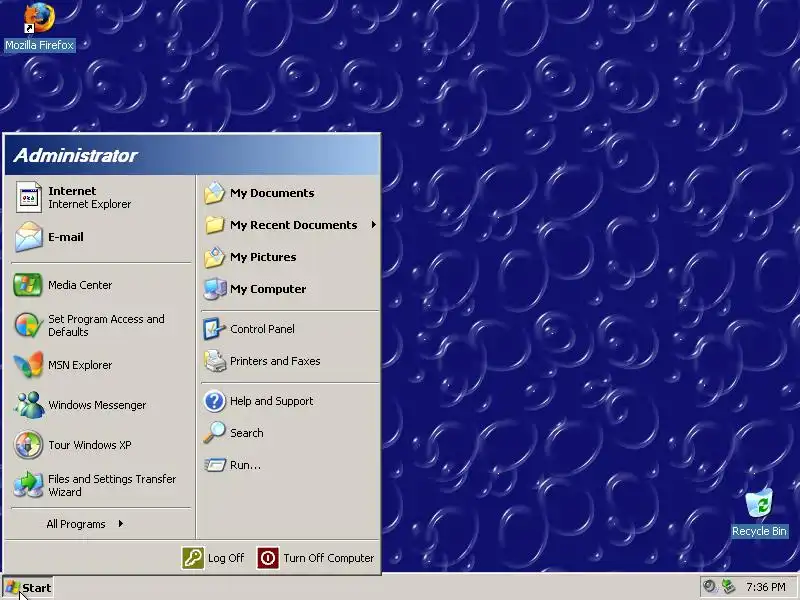Screen dimensions: 800x600
Task: Open My Recent Documents text entry
Action: [293, 225]
